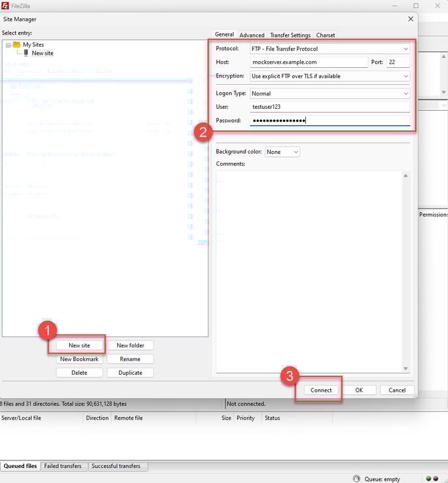The height and width of the screenshot is (483, 448).
Task: Click the Port field showing 22
Action: (398, 62)
